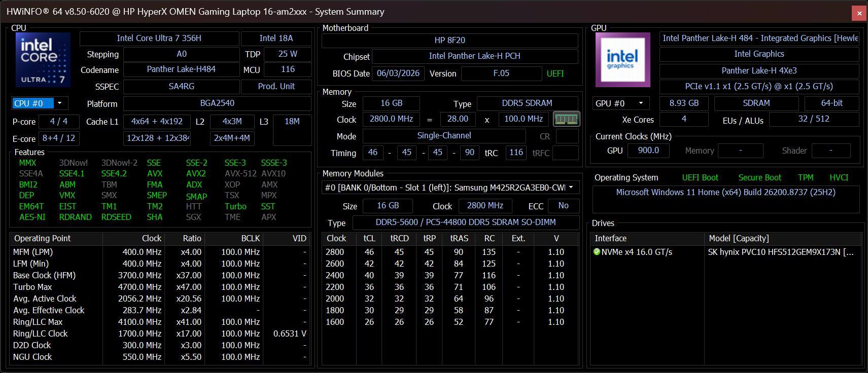Click the Intel Core Ultra 7 logo
Screen dimensions: 868x373
point(43,60)
